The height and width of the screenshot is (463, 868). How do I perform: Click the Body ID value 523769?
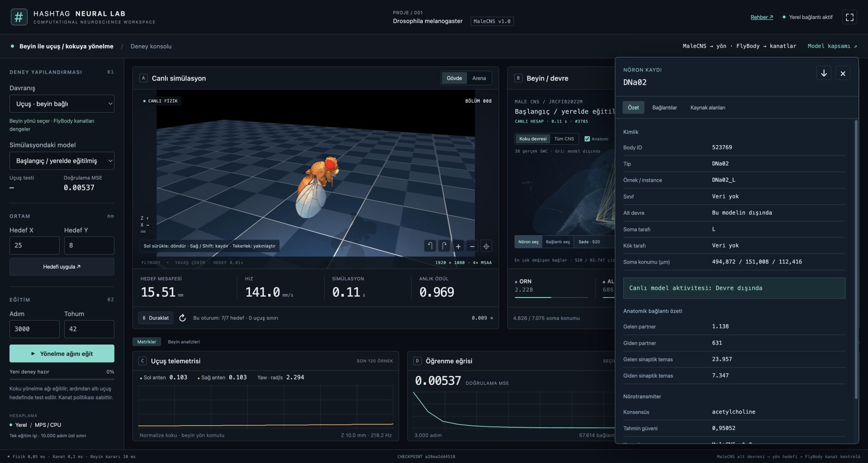tap(722, 147)
